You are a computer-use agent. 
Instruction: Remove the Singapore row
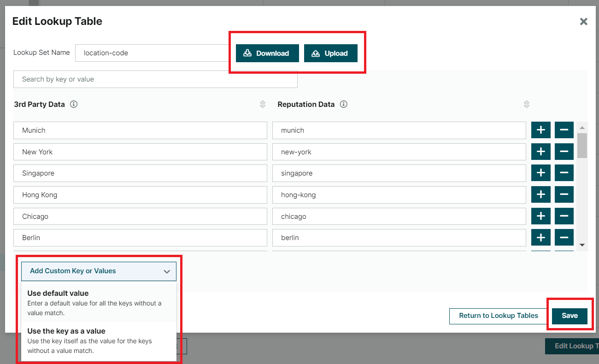tap(564, 173)
